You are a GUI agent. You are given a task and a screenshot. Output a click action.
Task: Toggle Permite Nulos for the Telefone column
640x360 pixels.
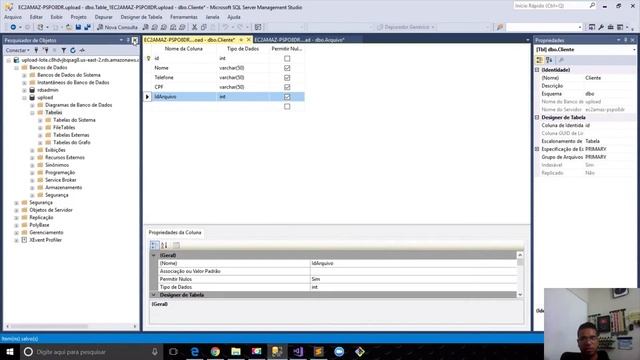(x=287, y=78)
